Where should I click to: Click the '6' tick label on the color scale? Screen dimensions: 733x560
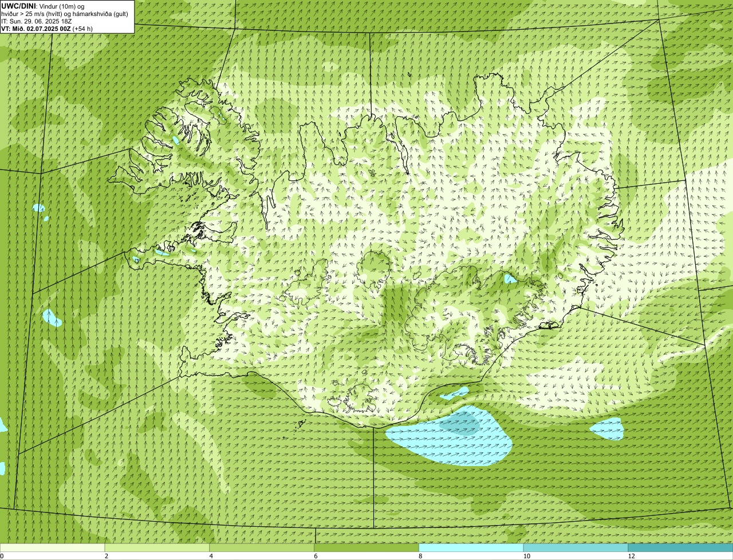pyautogui.click(x=316, y=556)
